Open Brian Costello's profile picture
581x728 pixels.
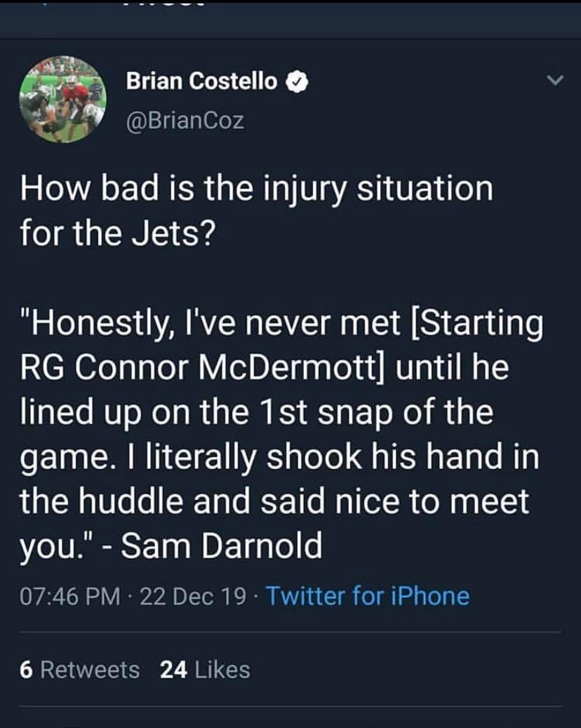coord(62,99)
